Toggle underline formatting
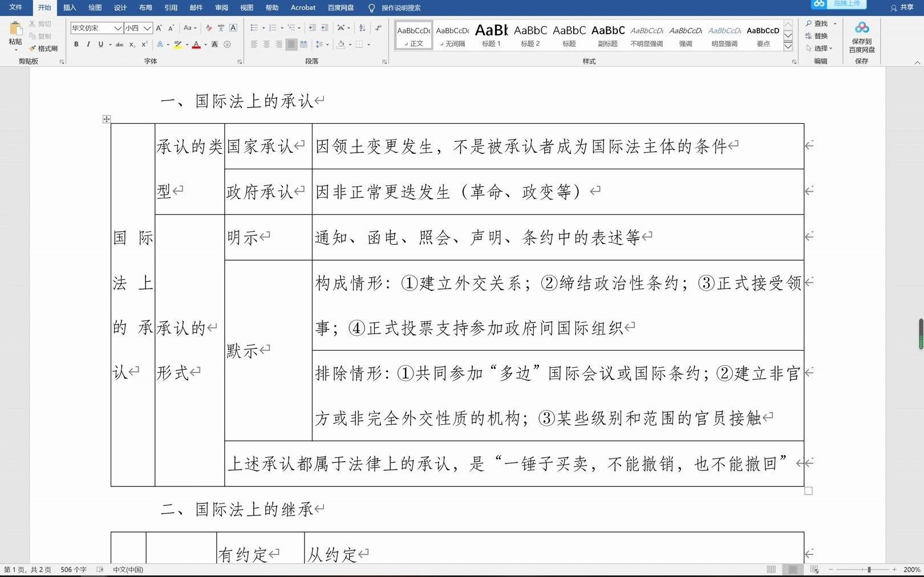924x577 pixels. (100, 44)
